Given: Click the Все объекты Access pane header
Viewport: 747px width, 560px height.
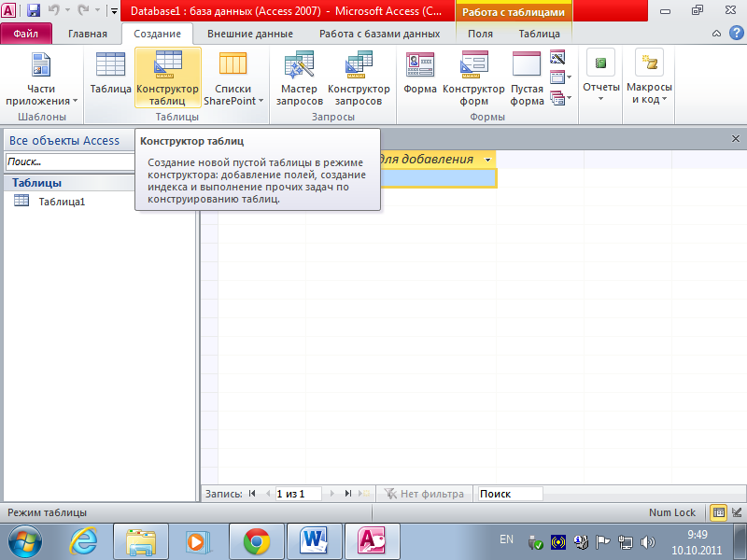Looking at the screenshot, I should coord(64,141).
